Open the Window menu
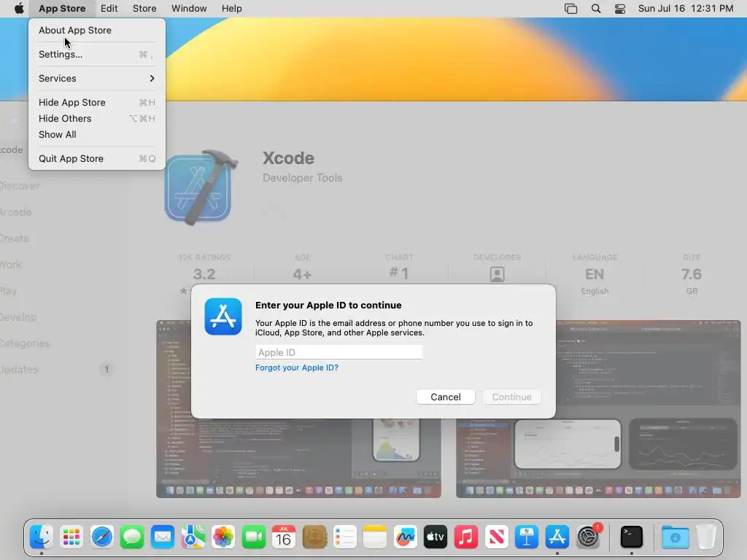This screenshot has height=560, width=747. [189, 8]
